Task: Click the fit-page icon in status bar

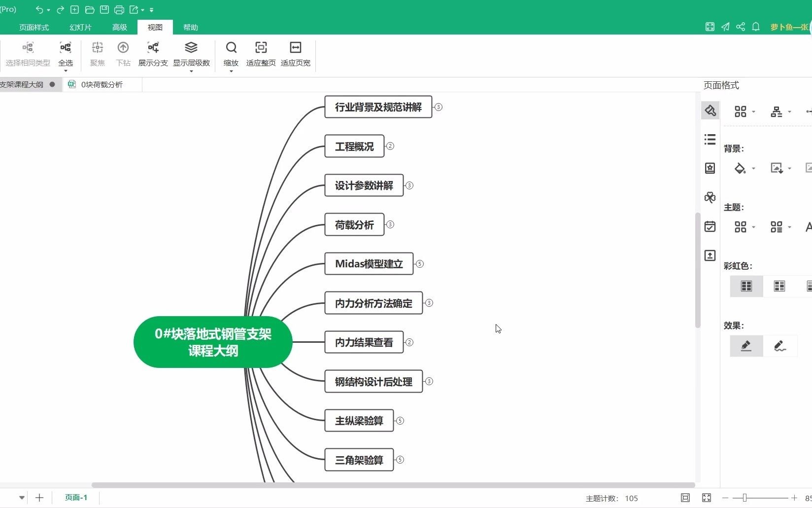Action: pos(685,498)
